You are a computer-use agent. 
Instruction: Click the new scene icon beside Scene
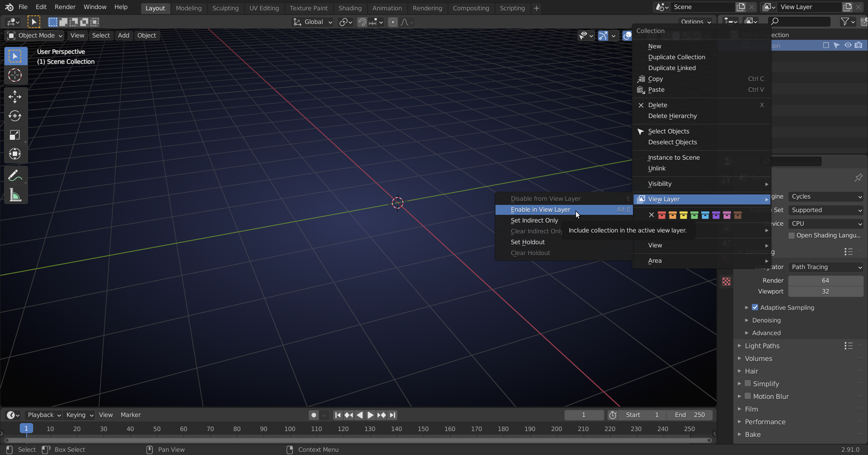[741, 7]
